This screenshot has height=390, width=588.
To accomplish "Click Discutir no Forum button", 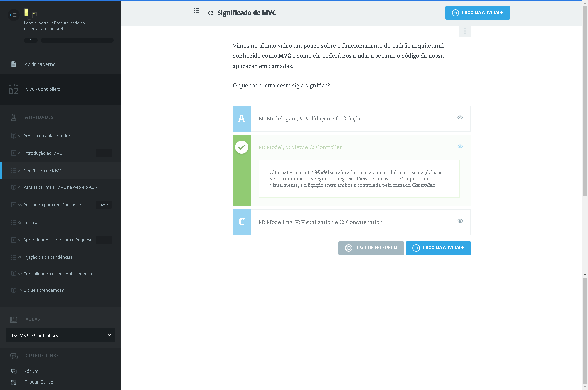I will point(371,248).
